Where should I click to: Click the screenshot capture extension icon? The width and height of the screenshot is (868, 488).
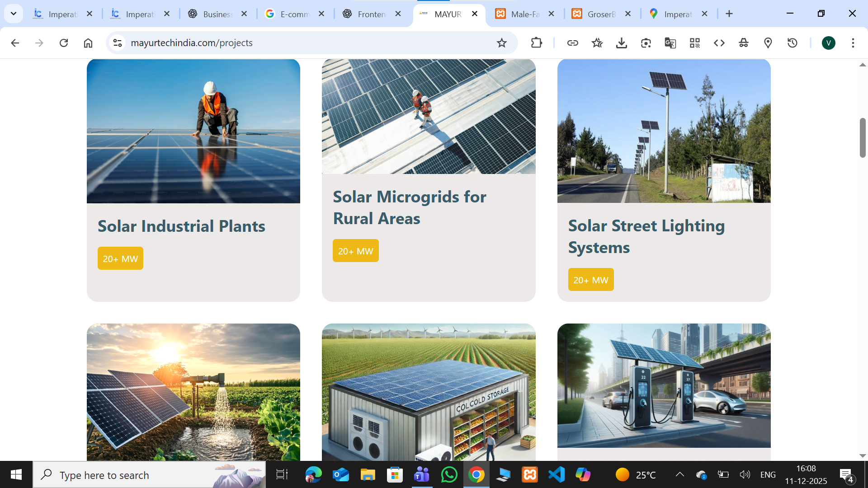tap(646, 43)
